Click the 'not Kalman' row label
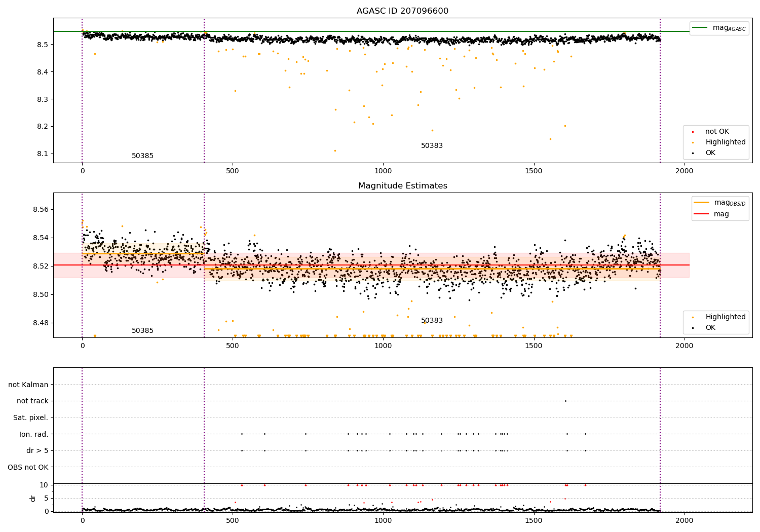Screen dimensions: 760x532 pos(28,385)
